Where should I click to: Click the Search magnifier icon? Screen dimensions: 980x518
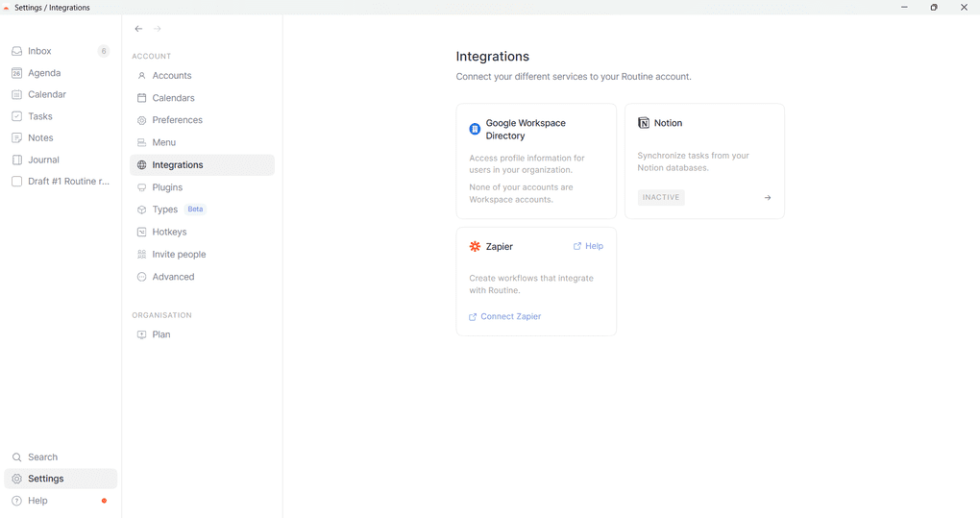coord(17,457)
